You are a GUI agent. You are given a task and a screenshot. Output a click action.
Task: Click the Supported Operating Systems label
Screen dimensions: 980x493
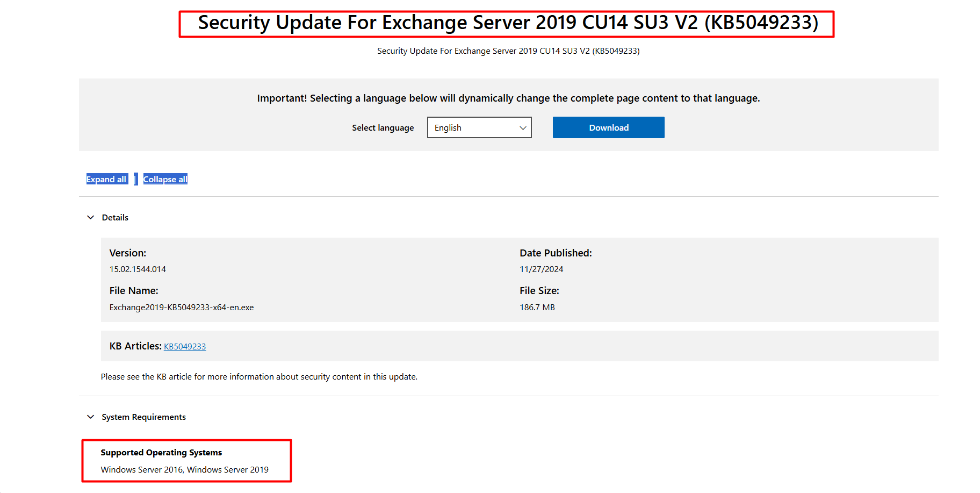pos(161,453)
